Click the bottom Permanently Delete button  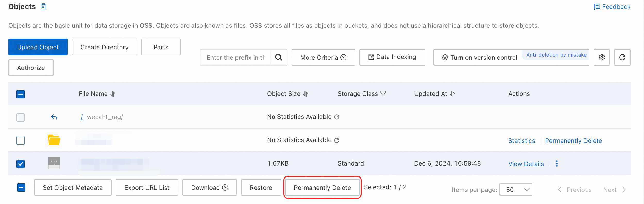point(322,187)
